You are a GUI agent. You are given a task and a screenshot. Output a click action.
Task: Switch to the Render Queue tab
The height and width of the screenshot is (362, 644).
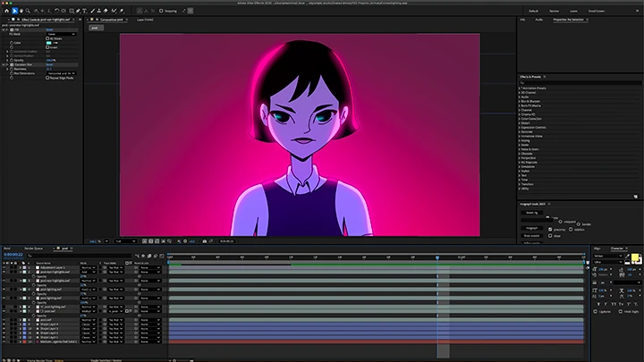[x=32, y=248]
